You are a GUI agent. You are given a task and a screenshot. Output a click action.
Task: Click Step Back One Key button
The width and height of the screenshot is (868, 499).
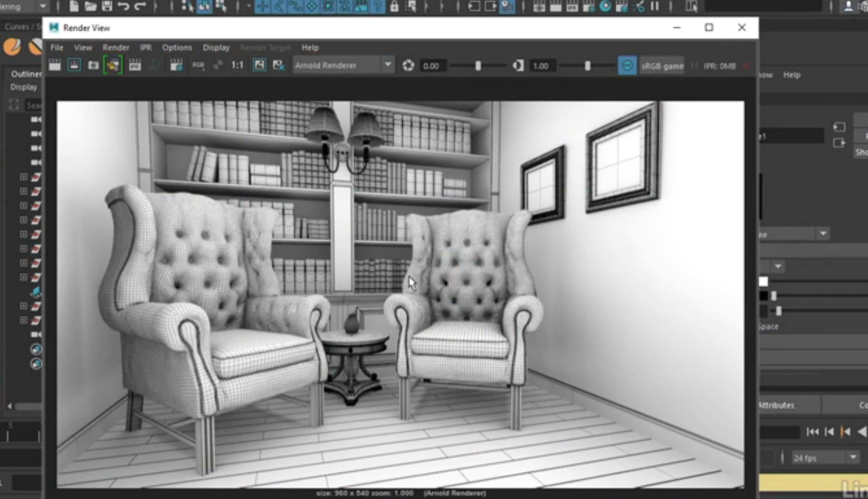point(845,432)
